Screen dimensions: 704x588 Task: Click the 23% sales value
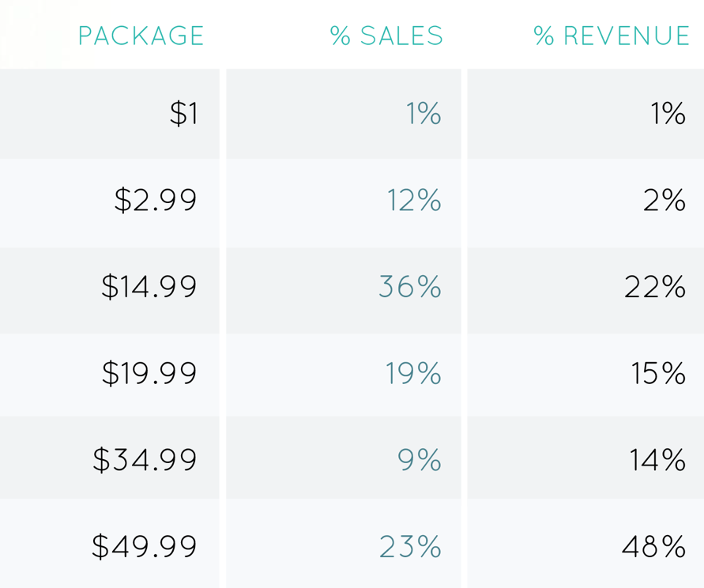[x=410, y=547]
